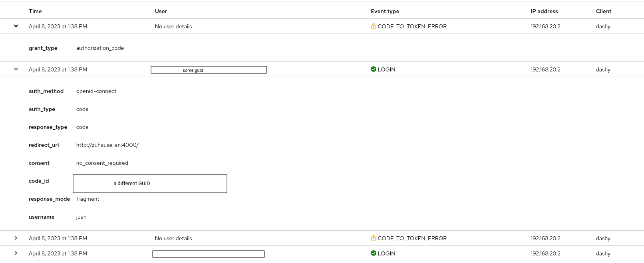Click No user details in collapsed error row
The width and height of the screenshot is (644, 263).
(x=173, y=238)
